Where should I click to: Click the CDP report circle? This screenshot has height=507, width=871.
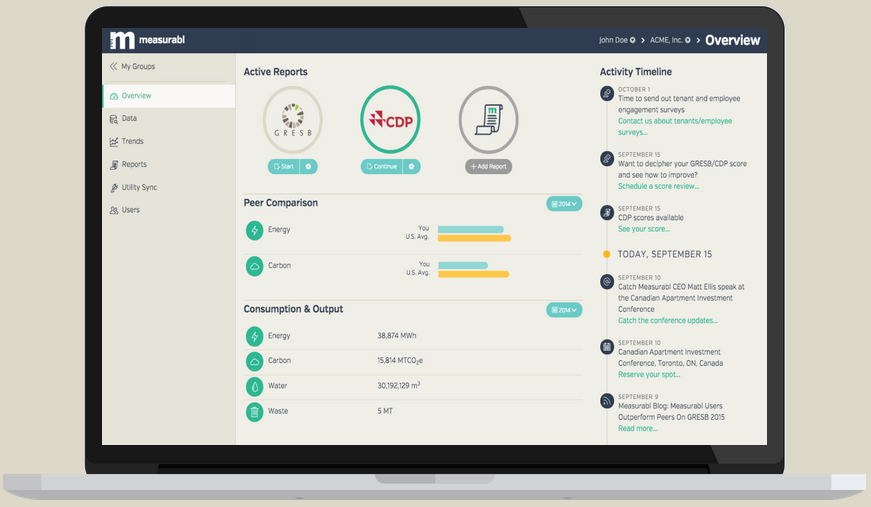[391, 119]
